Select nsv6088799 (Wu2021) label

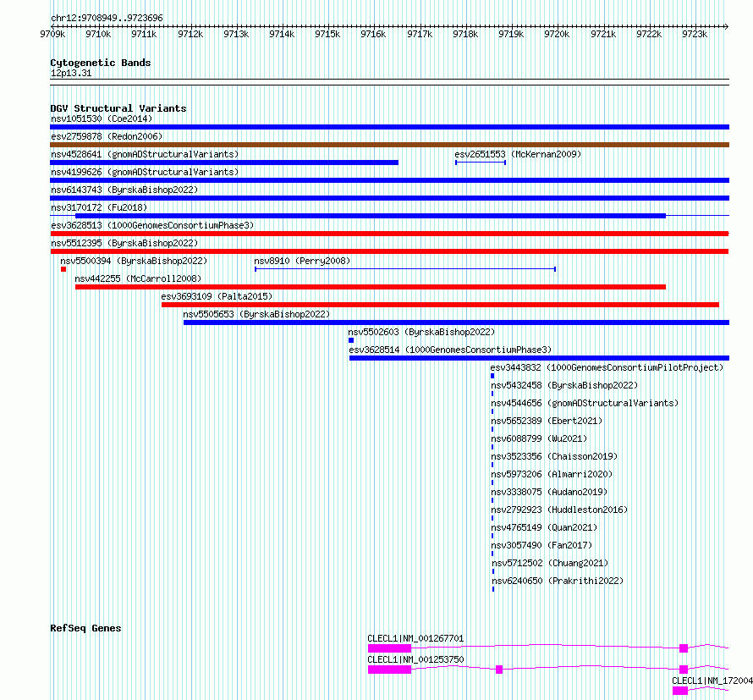pos(539,438)
